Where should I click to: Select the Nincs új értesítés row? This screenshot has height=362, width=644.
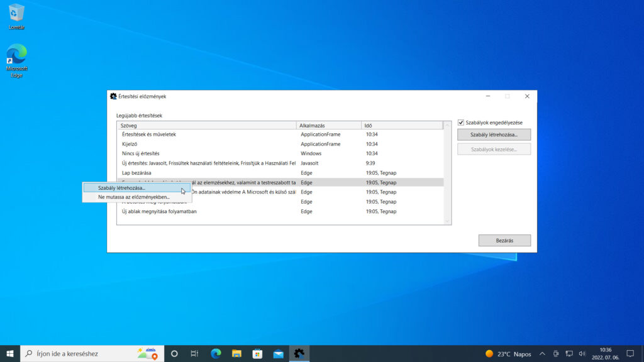pyautogui.click(x=280, y=153)
